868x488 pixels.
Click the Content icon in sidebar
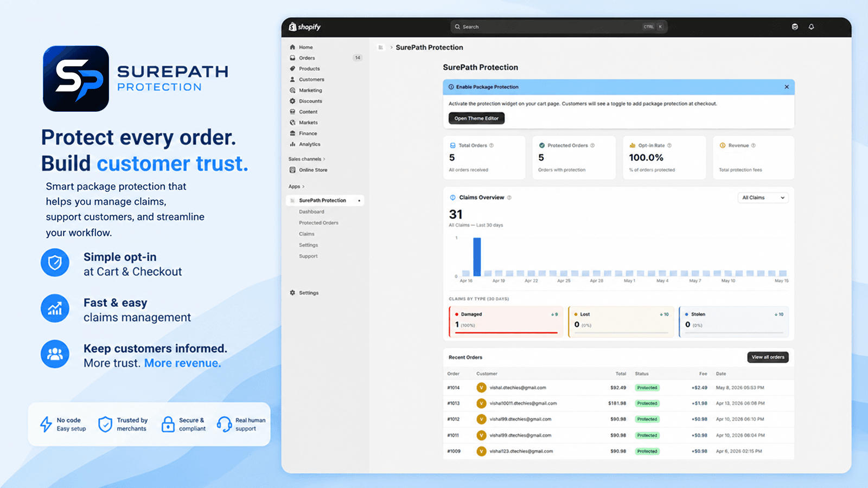(292, 112)
